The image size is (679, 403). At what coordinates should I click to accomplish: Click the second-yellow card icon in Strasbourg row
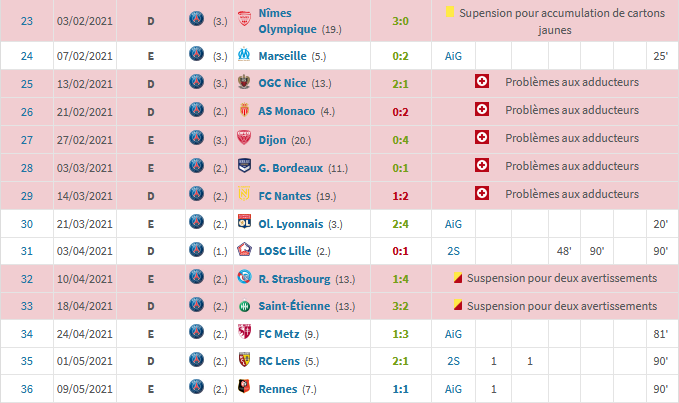coord(458,277)
